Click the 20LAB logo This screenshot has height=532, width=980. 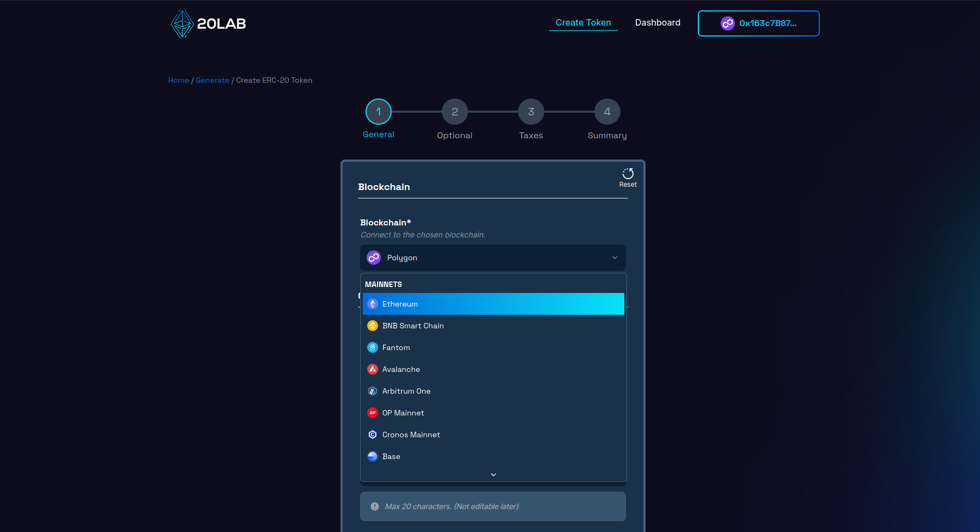click(x=208, y=23)
